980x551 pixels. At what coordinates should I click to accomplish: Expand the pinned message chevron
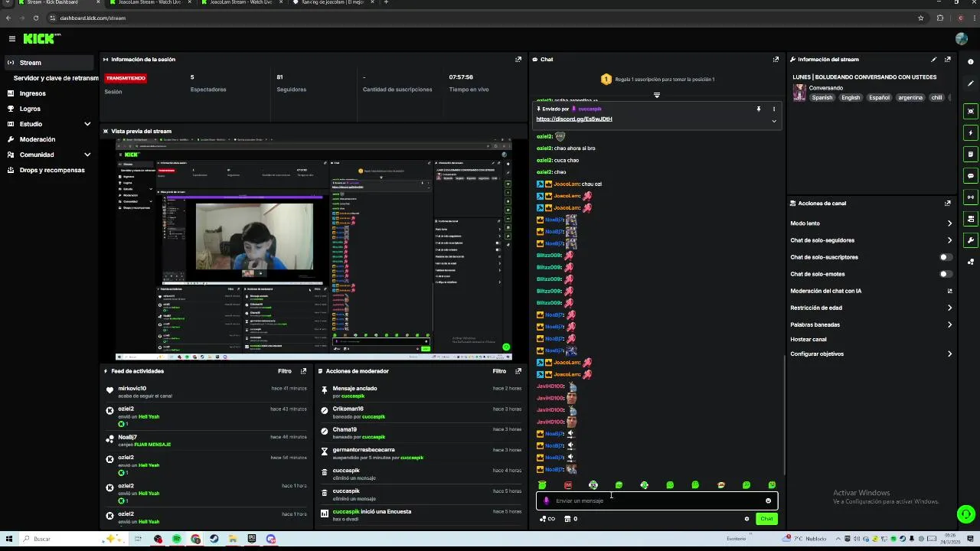coord(773,121)
